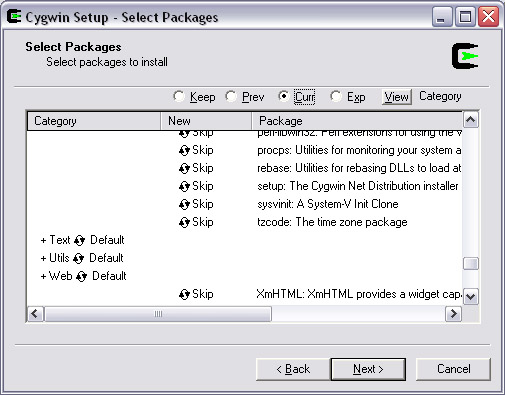
Task: Click Default label of Web category
Action: pos(109,276)
